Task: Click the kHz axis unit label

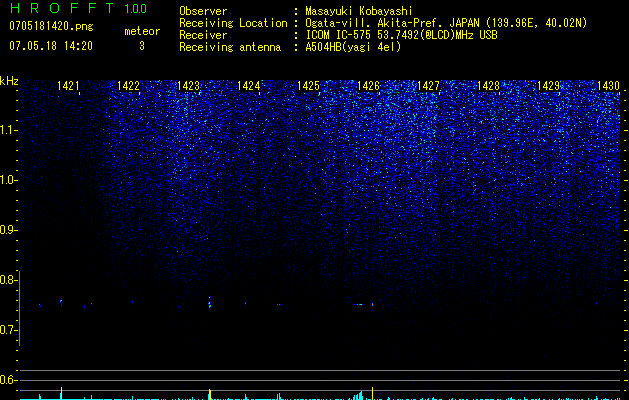Action: click(9, 81)
